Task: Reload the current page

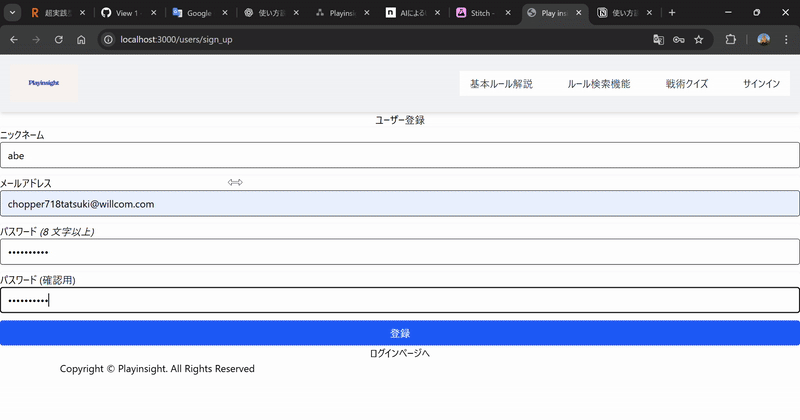Action: click(59, 40)
